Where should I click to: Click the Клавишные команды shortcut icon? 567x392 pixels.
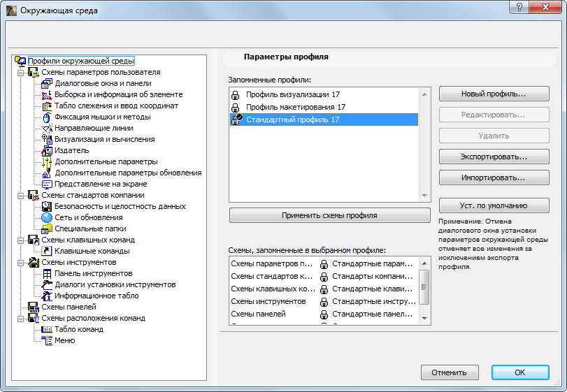pyautogui.click(x=47, y=251)
